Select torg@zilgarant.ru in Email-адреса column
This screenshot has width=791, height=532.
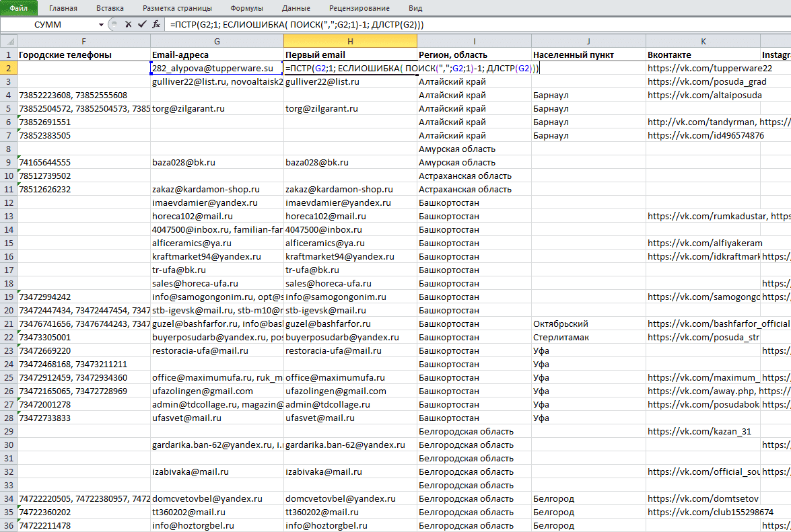(217, 108)
